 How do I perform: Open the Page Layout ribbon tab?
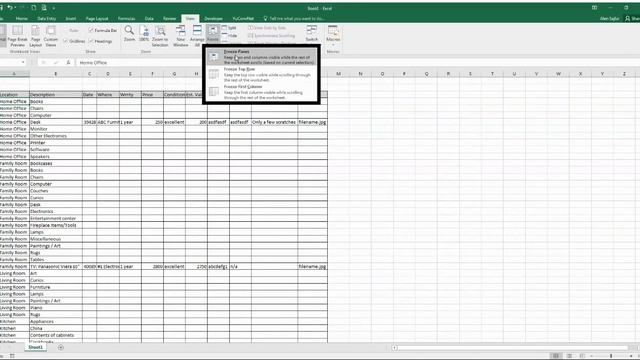point(97,18)
